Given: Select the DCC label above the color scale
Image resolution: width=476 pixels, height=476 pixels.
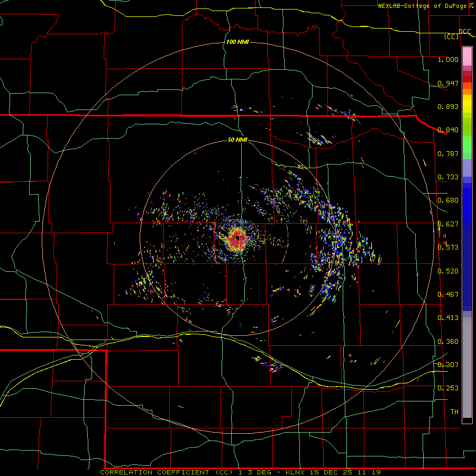Looking at the screenshot, I should tap(464, 32).
